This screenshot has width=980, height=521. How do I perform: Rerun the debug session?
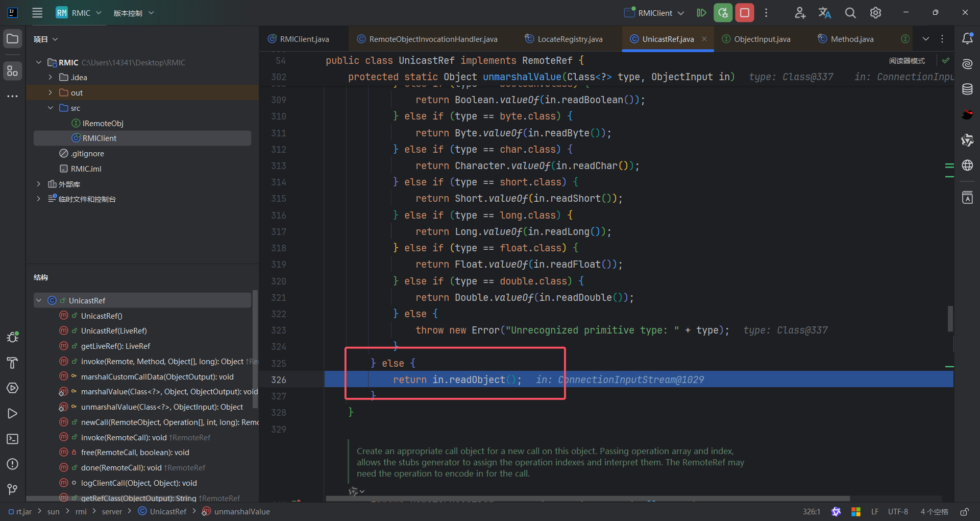click(723, 13)
